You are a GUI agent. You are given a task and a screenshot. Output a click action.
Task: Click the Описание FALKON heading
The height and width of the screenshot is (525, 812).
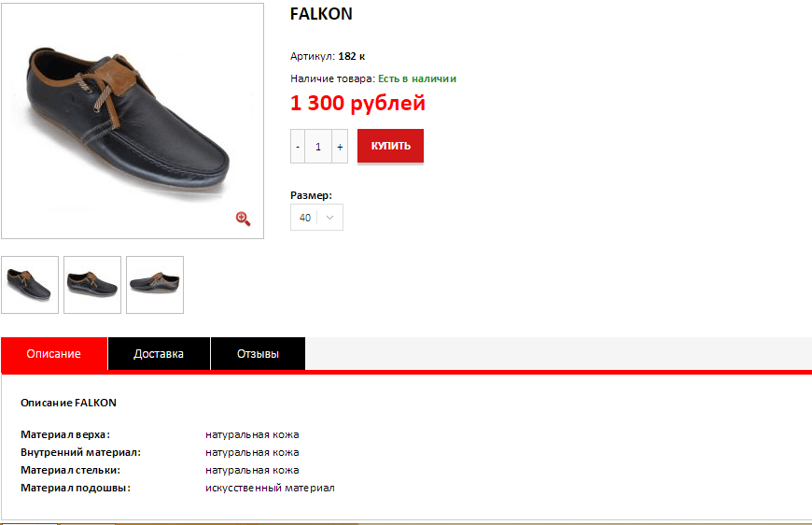point(68,403)
